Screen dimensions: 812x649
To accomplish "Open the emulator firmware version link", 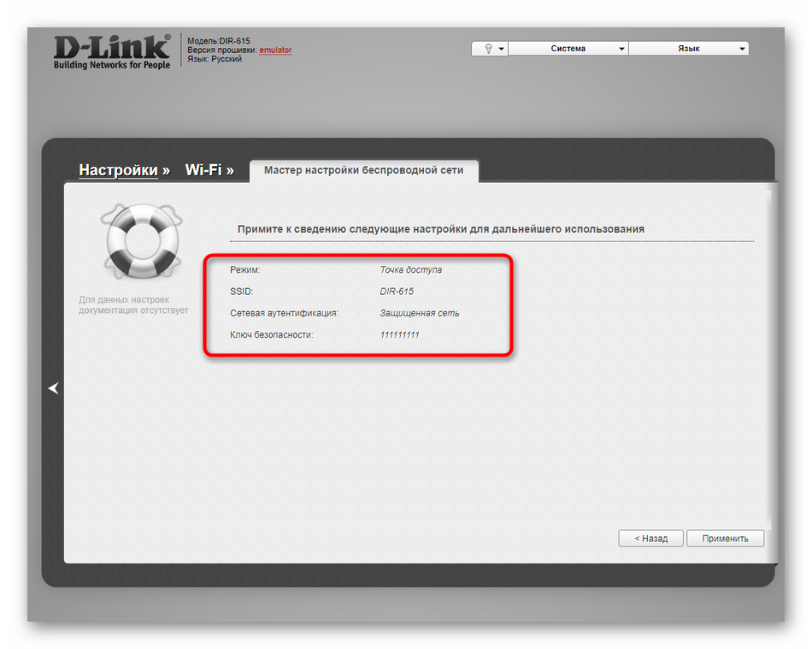I will tap(275, 50).
